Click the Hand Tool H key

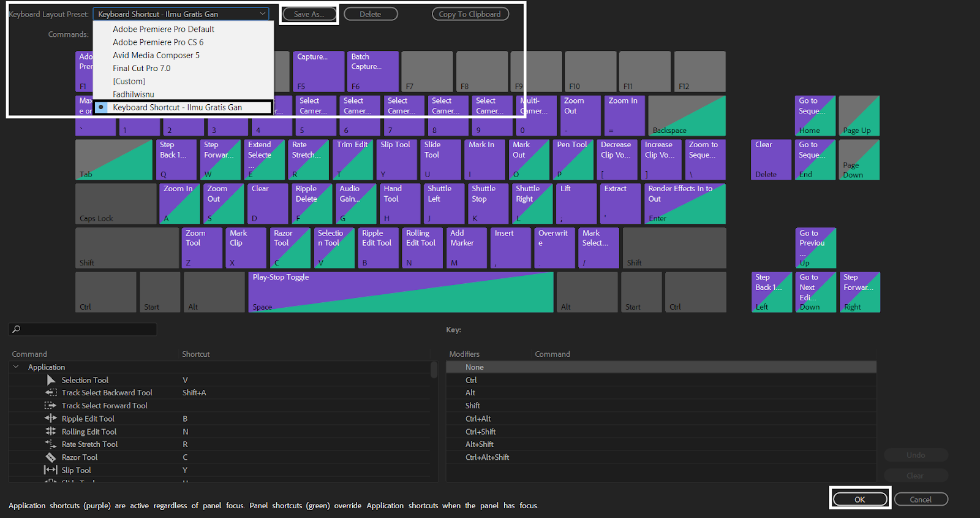click(x=400, y=204)
